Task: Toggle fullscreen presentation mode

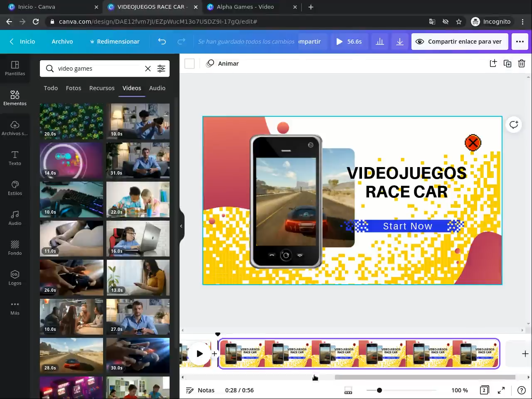Action: (501, 390)
